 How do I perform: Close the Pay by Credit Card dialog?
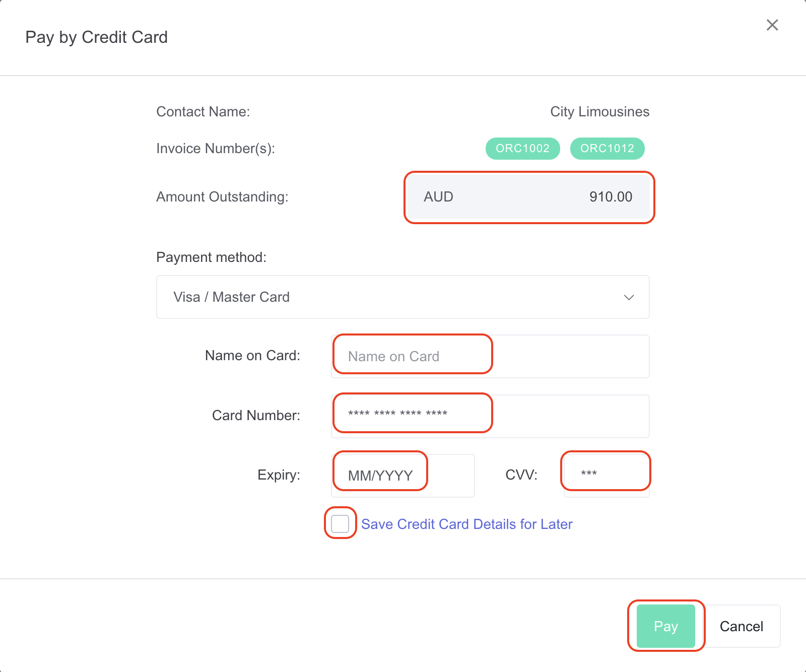click(772, 25)
